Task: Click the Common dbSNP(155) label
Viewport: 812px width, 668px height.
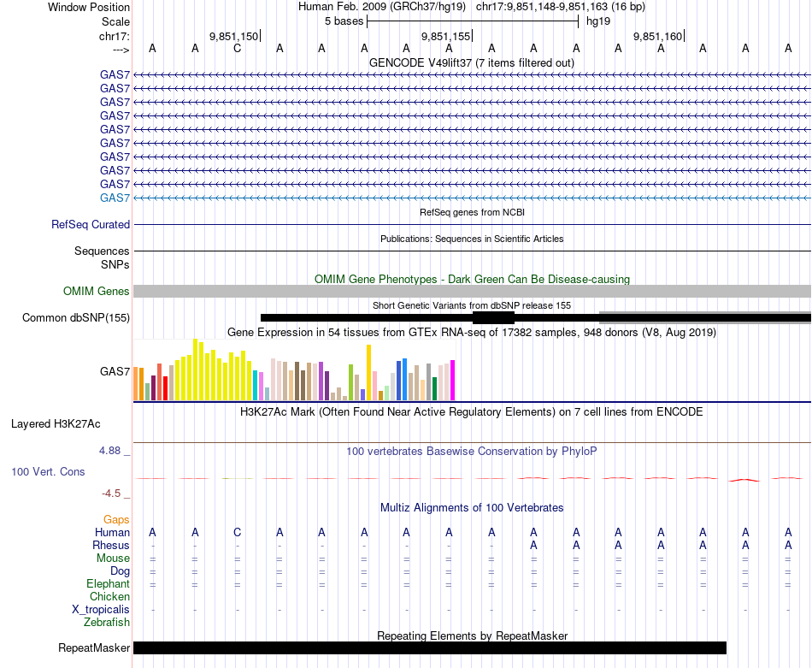Action: (x=75, y=317)
